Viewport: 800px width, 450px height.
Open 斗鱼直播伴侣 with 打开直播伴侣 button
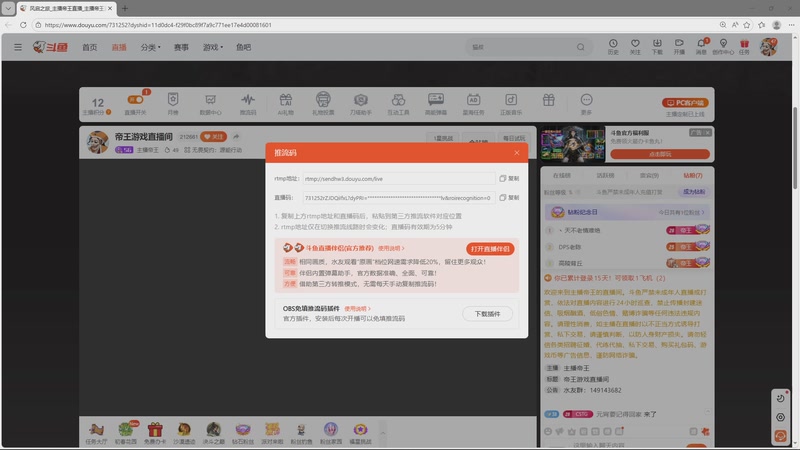490,248
